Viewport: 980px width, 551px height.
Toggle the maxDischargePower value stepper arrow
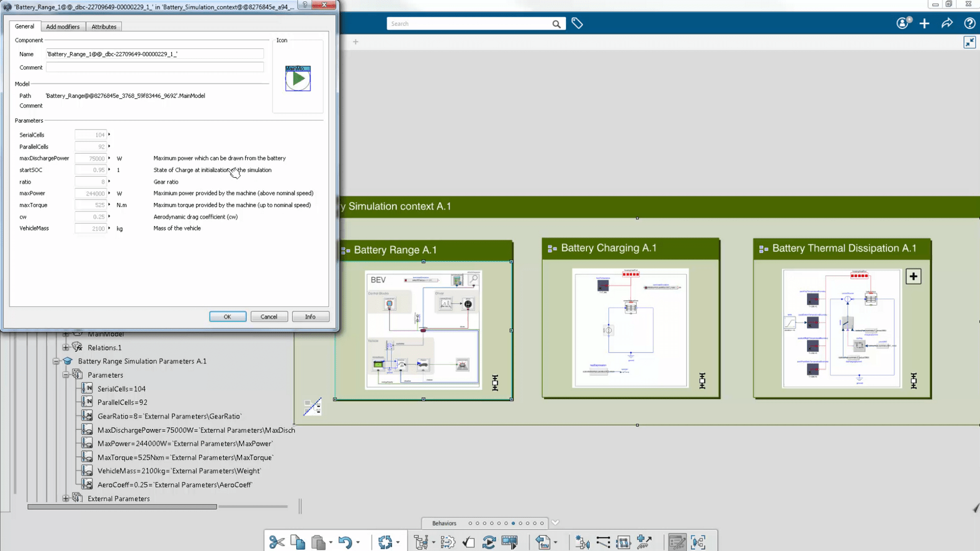coord(109,158)
